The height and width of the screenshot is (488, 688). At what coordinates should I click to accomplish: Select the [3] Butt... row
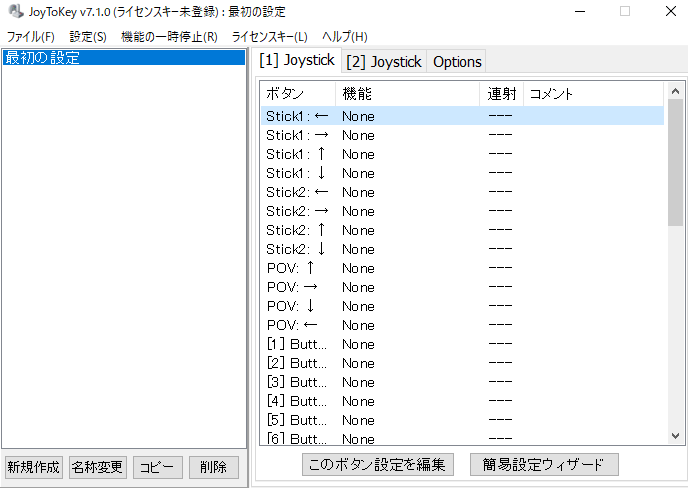[462, 382]
